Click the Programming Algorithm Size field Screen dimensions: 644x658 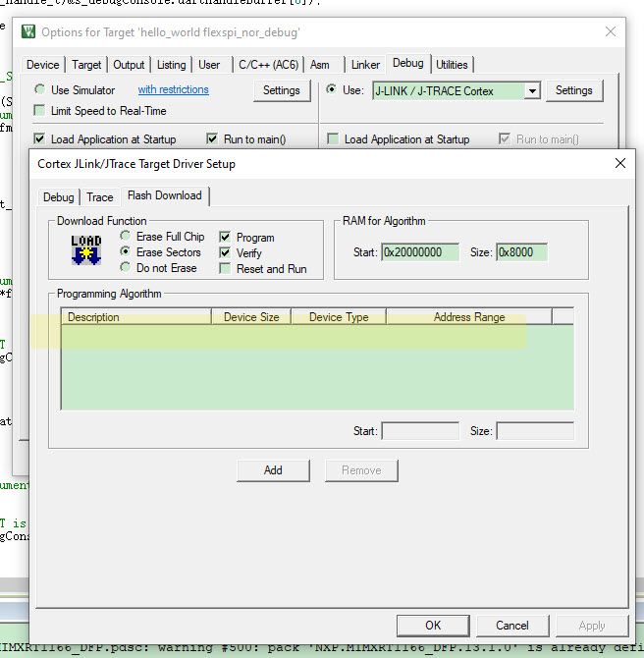tap(535, 431)
